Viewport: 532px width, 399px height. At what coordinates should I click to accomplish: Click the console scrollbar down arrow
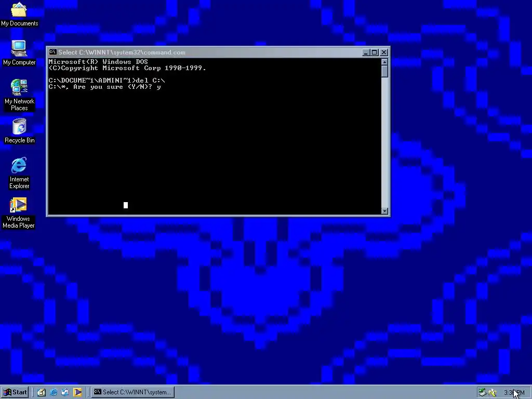(x=384, y=211)
